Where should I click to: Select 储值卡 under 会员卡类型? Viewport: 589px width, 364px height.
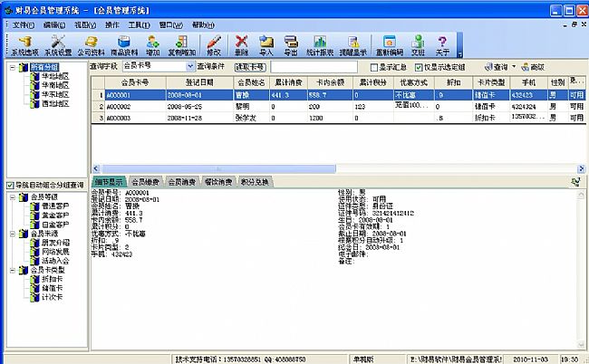(53, 288)
